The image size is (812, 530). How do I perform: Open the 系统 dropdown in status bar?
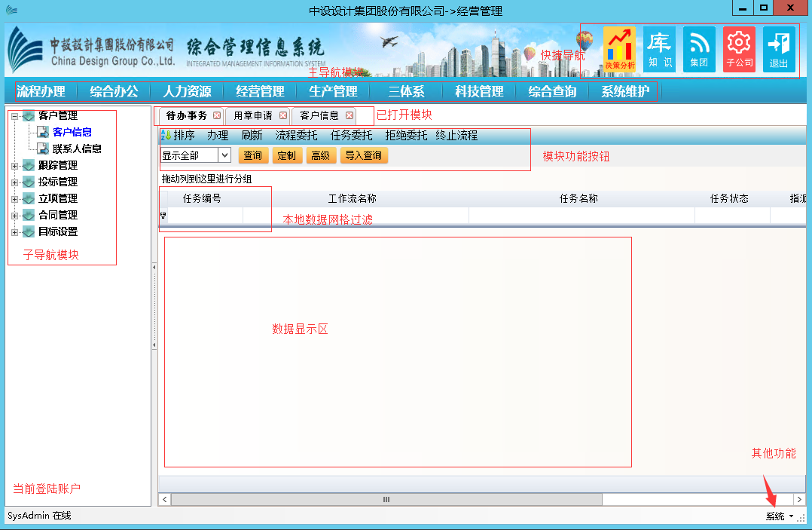[x=780, y=516]
